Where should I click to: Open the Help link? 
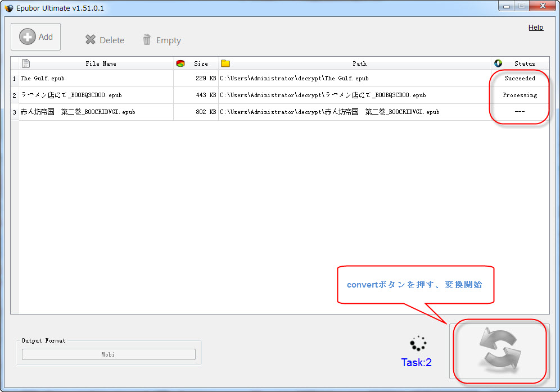[535, 28]
